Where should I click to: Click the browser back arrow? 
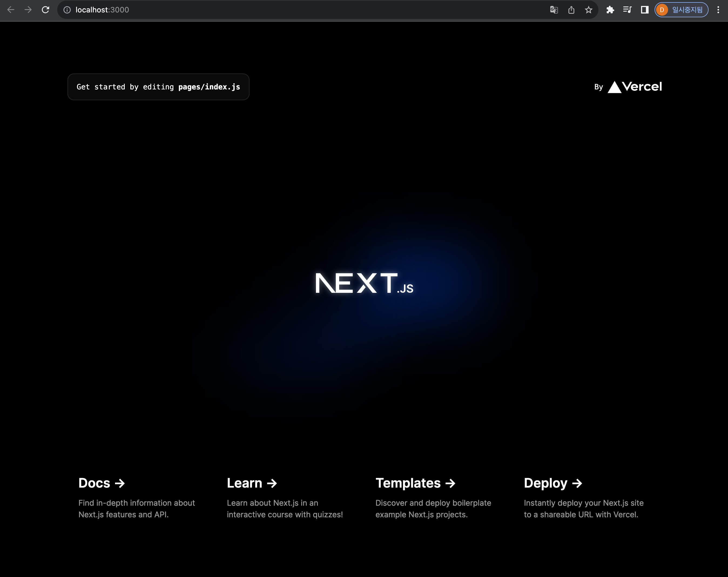[x=11, y=10]
